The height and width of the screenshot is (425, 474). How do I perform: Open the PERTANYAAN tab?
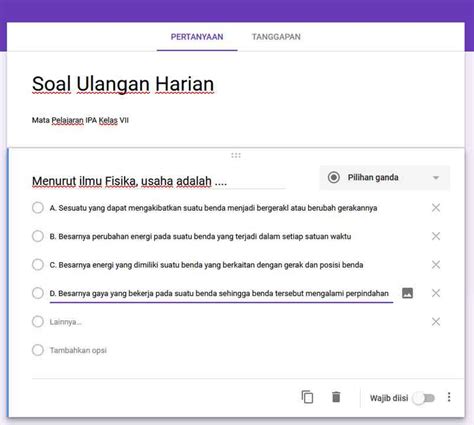[197, 37]
